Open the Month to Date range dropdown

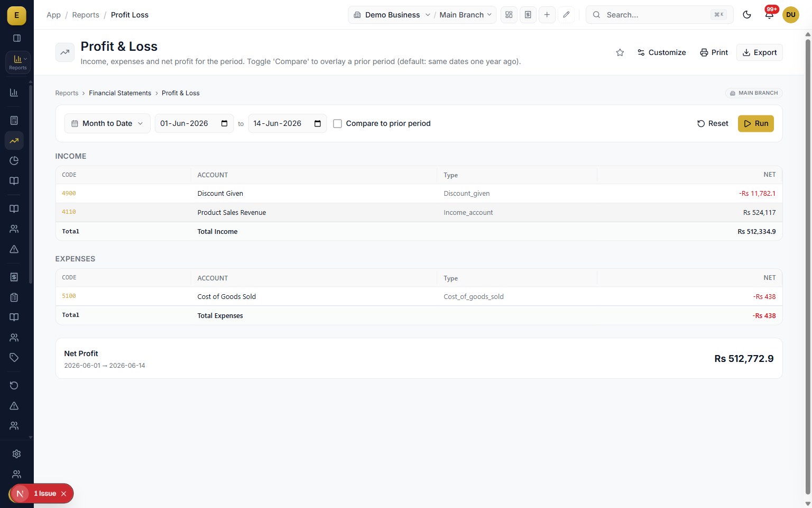click(107, 123)
